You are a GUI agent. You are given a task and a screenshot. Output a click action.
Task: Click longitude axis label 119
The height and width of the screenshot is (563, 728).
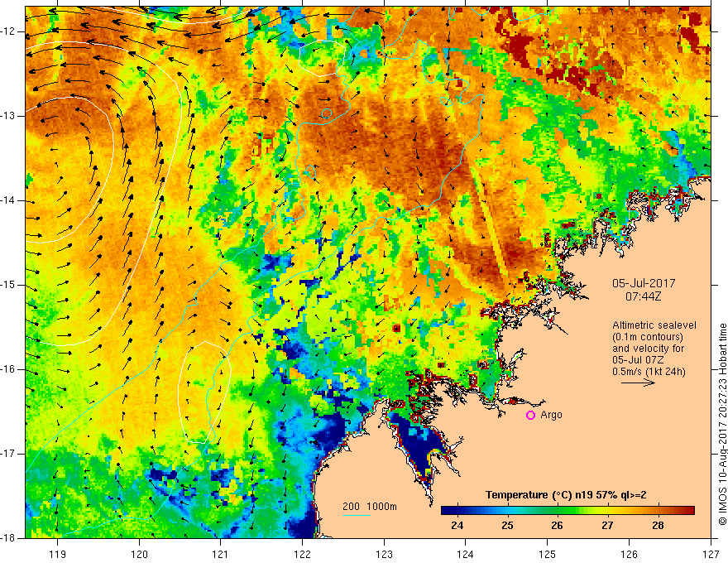click(58, 554)
